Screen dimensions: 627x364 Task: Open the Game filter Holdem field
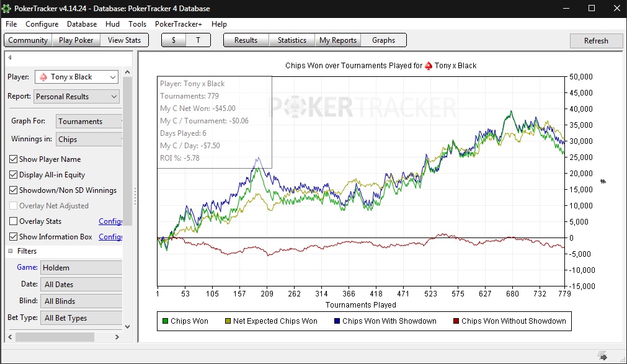coord(81,268)
